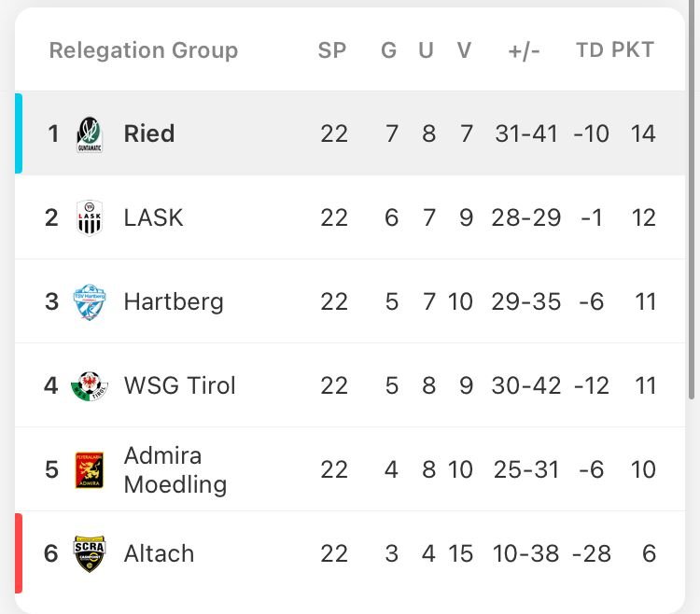Tap the Admira Moedling crest

[x=90, y=470]
